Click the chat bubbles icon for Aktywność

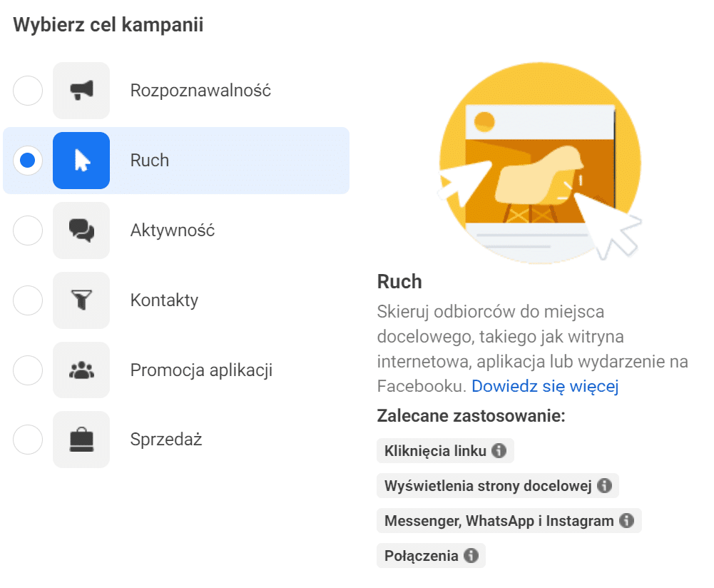click(80, 230)
